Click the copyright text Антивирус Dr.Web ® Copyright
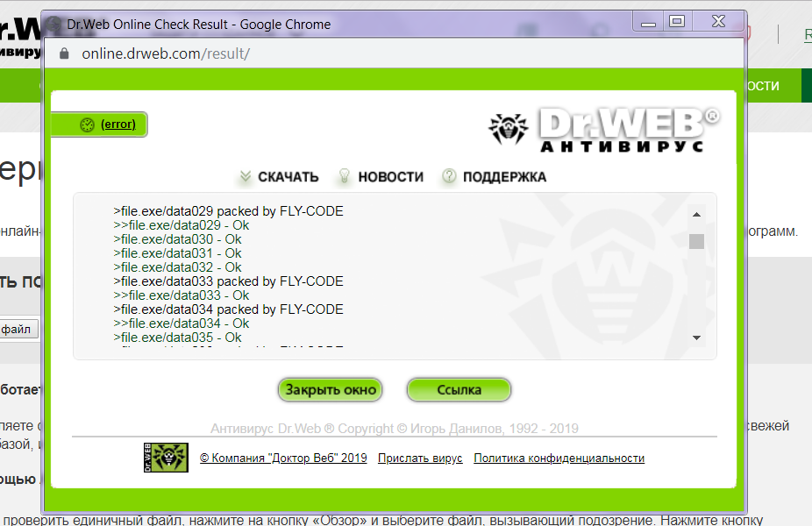Screen dimensions: 812x526 394,429
